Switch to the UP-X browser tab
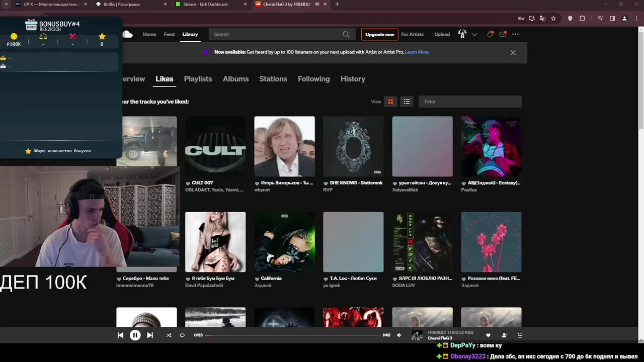The width and height of the screenshot is (644, 362). [51, 4]
